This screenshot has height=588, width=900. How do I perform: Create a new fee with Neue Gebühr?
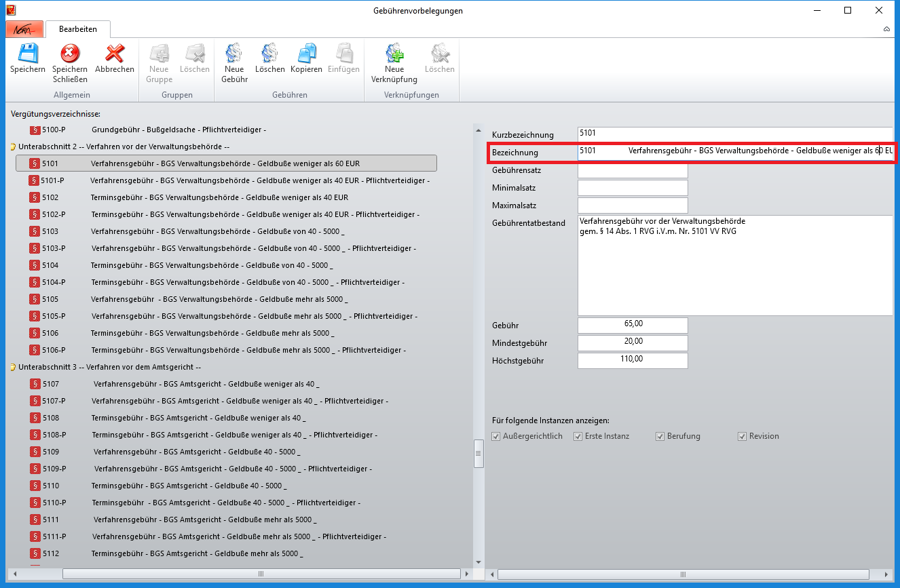point(234,54)
